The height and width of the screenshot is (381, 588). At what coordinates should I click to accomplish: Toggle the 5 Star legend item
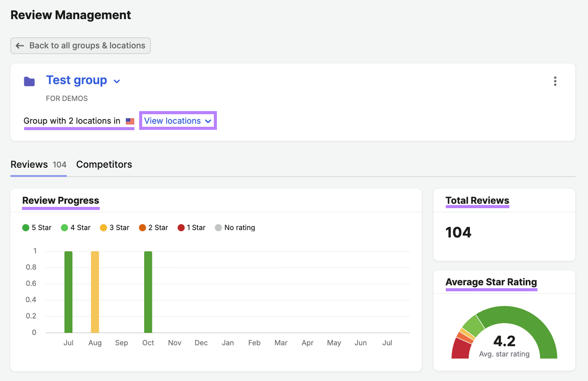(x=37, y=227)
